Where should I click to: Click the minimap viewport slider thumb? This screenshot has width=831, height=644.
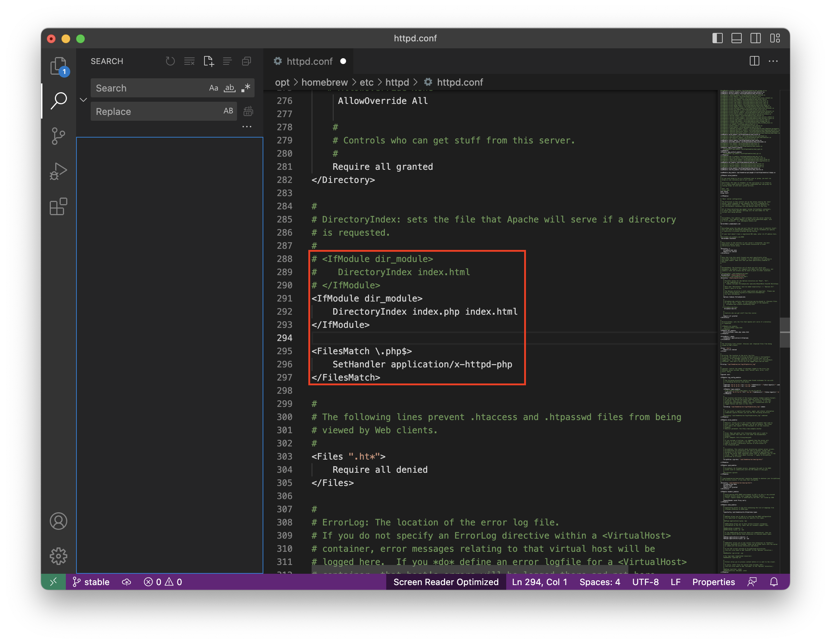[x=784, y=332]
